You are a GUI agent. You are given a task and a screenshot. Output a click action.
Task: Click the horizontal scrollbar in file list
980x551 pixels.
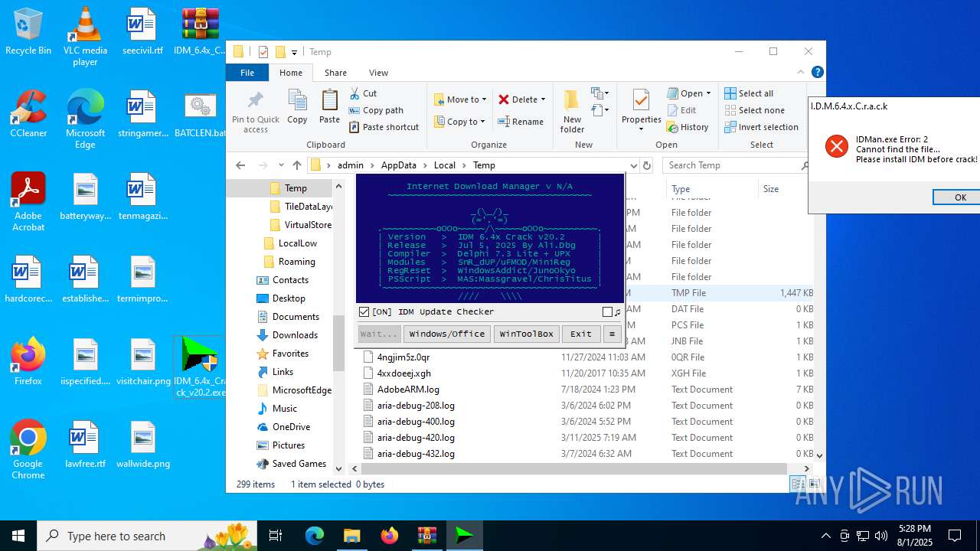pyautogui.click(x=574, y=468)
